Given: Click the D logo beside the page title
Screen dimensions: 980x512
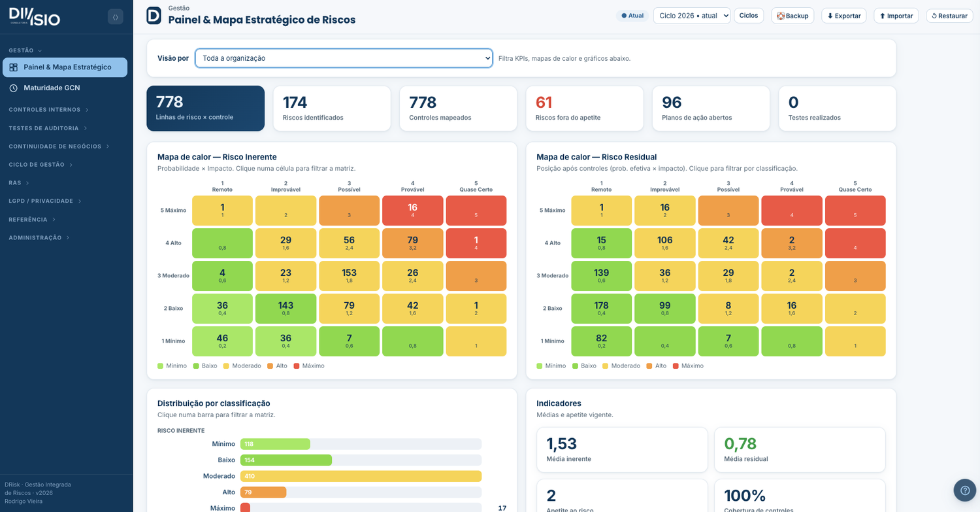Looking at the screenshot, I should coord(154,16).
